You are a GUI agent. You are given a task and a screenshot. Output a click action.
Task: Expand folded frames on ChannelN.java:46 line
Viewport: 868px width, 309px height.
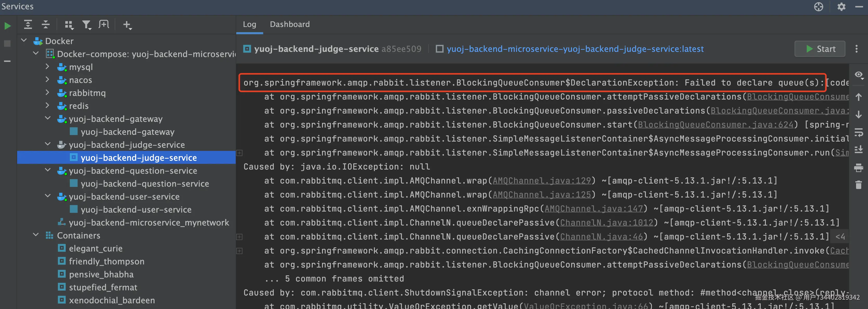click(x=239, y=237)
